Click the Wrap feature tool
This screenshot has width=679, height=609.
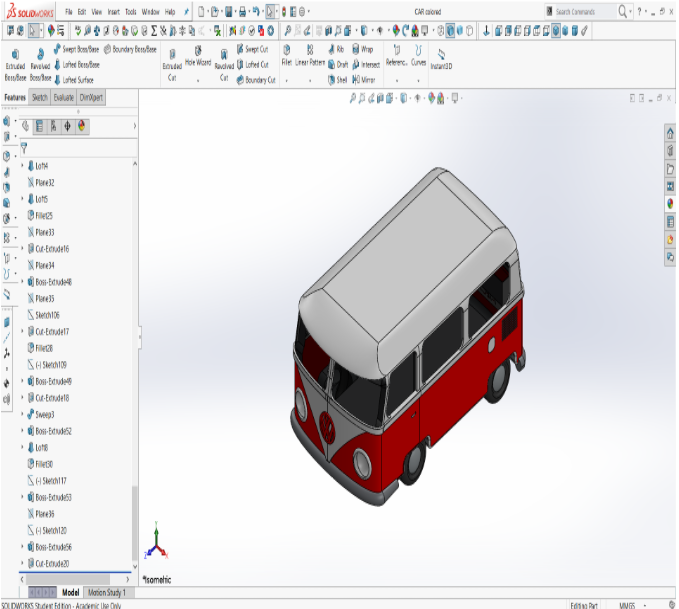pos(362,49)
